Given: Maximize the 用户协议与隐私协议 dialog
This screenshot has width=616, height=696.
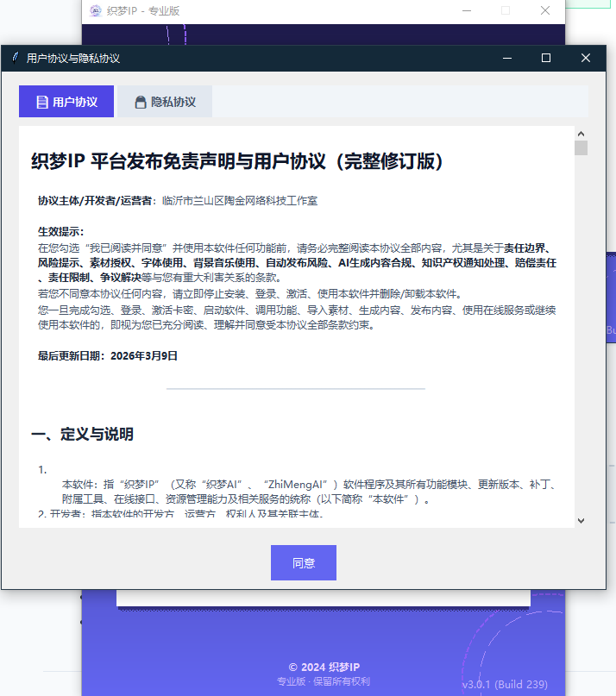Looking at the screenshot, I should tap(546, 58).
